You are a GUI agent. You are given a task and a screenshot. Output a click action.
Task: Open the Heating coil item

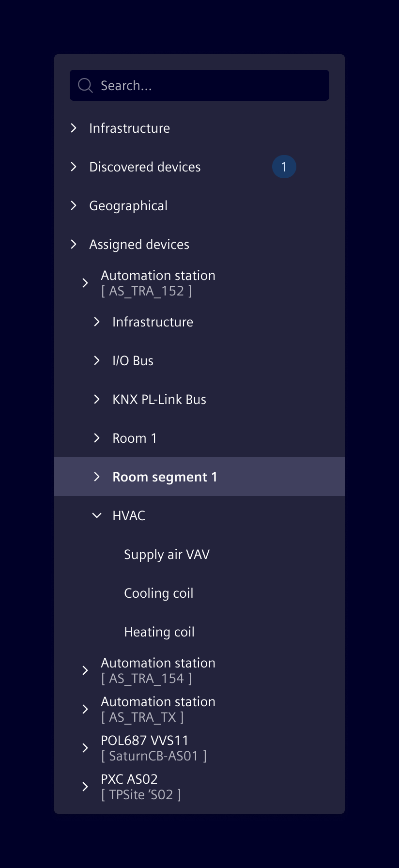point(159,632)
